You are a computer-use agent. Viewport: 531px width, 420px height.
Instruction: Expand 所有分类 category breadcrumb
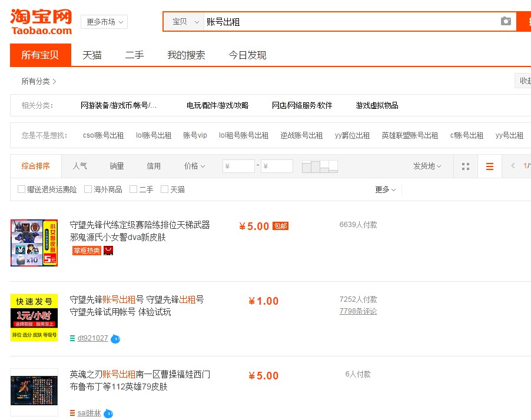click(39, 81)
